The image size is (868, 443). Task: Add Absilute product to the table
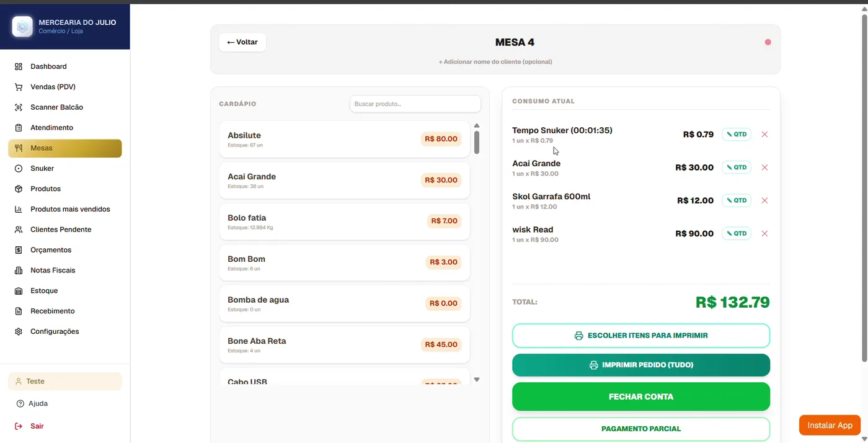pos(344,139)
